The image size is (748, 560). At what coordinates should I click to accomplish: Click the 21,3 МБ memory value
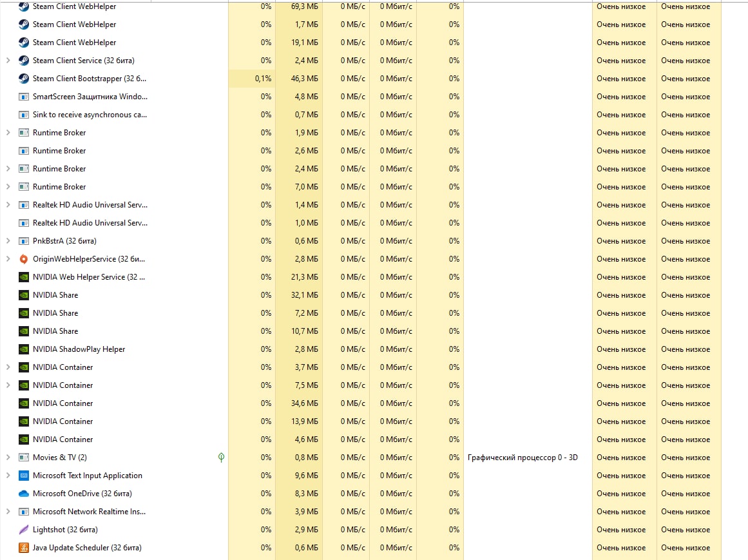click(304, 277)
